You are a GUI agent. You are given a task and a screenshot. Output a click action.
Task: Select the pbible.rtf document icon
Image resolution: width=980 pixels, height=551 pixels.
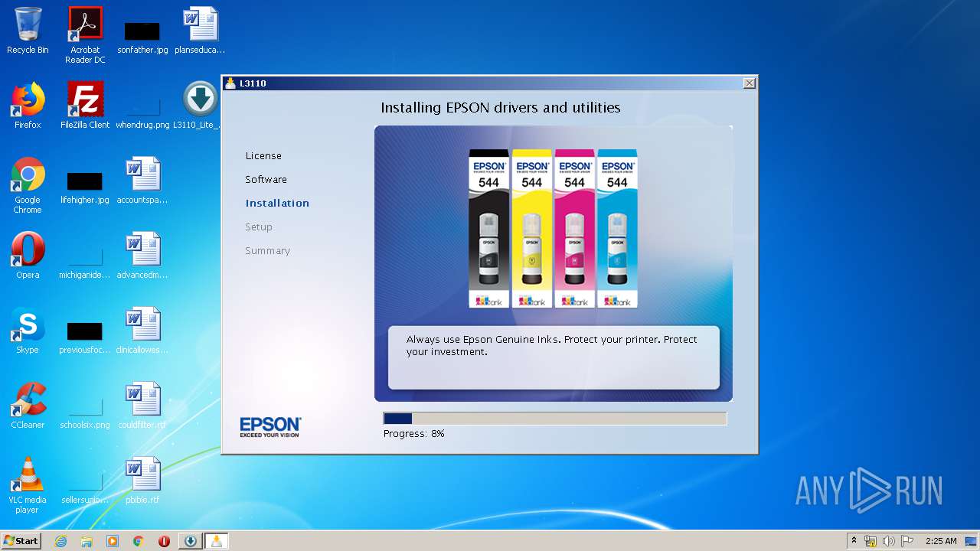pos(142,481)
